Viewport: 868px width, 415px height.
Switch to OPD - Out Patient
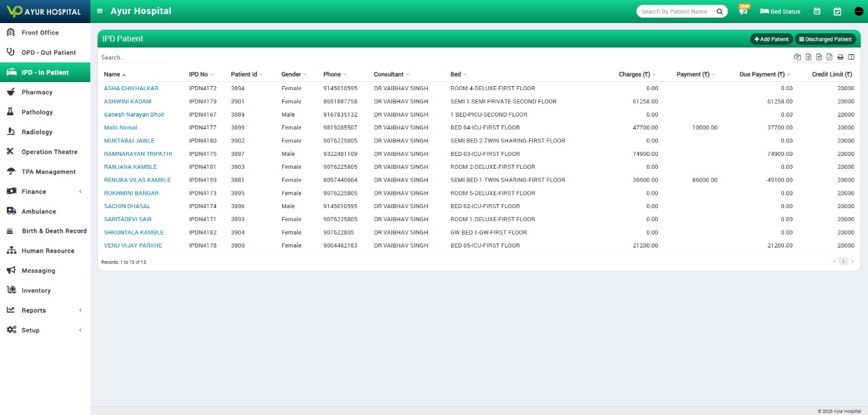coord(47,52)
